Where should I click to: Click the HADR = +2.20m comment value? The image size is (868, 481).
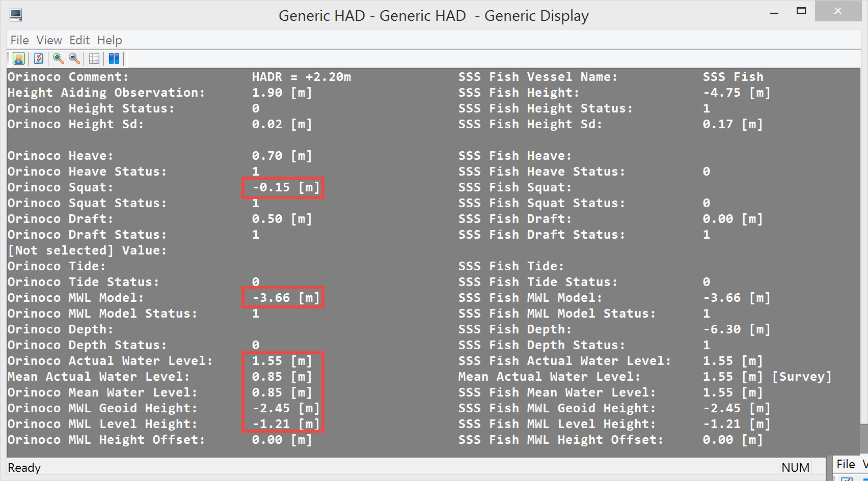point(302,77)
